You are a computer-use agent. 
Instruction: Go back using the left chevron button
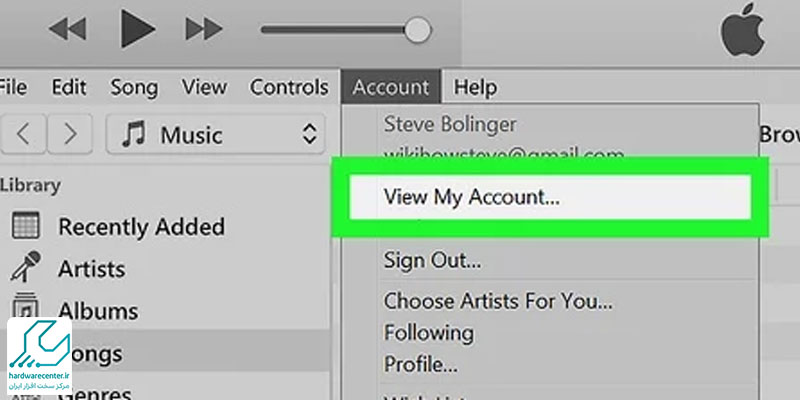pos(23,134)
